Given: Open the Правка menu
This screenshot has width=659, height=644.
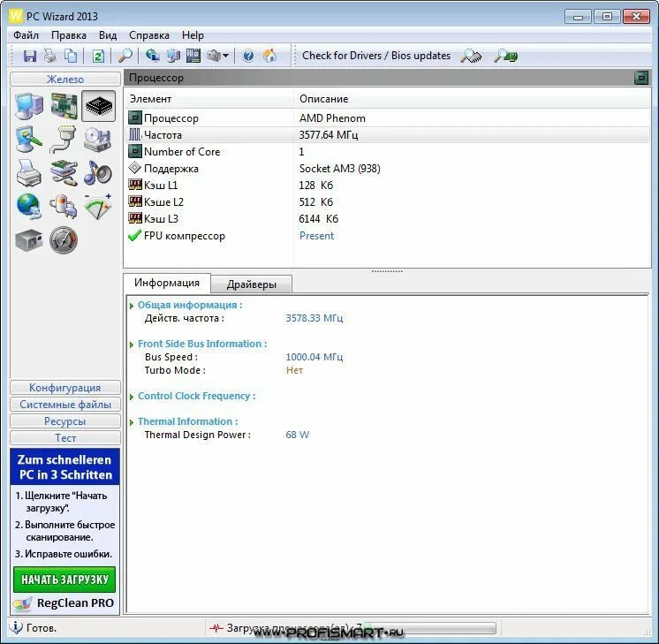Looking at the screenshot, I should click(69, 35).
